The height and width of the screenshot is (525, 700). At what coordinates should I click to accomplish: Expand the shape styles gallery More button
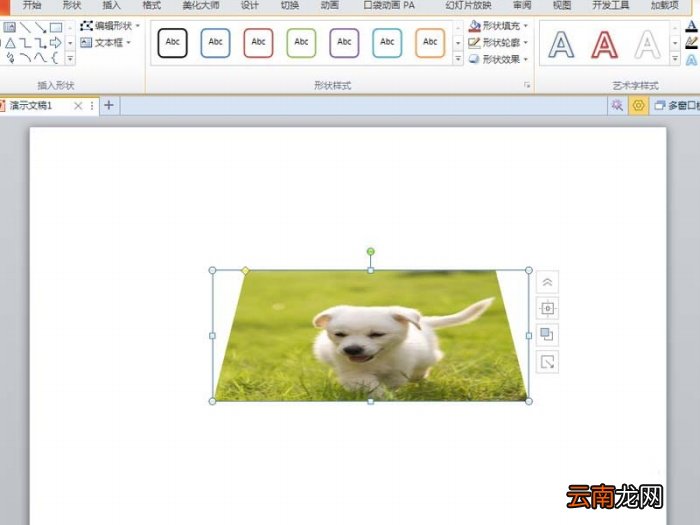[x=458, y=58]
